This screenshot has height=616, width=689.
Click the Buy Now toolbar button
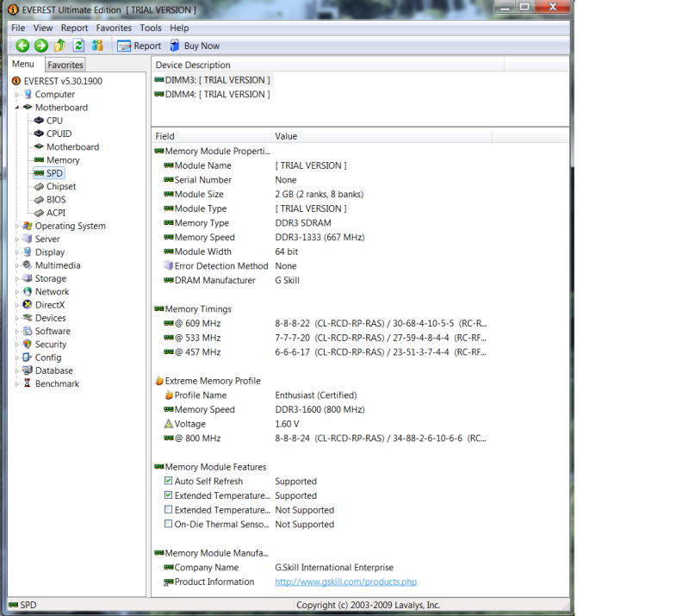click(194, 46)
